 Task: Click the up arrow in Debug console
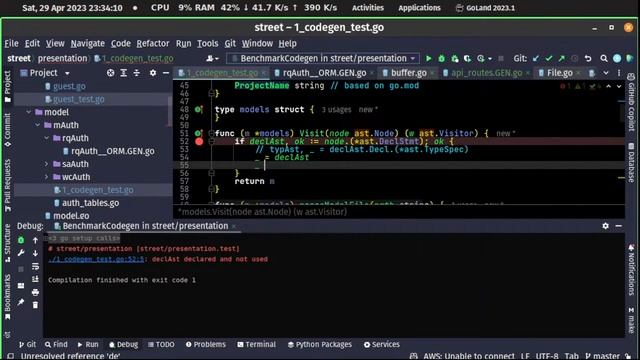point(36,240)
